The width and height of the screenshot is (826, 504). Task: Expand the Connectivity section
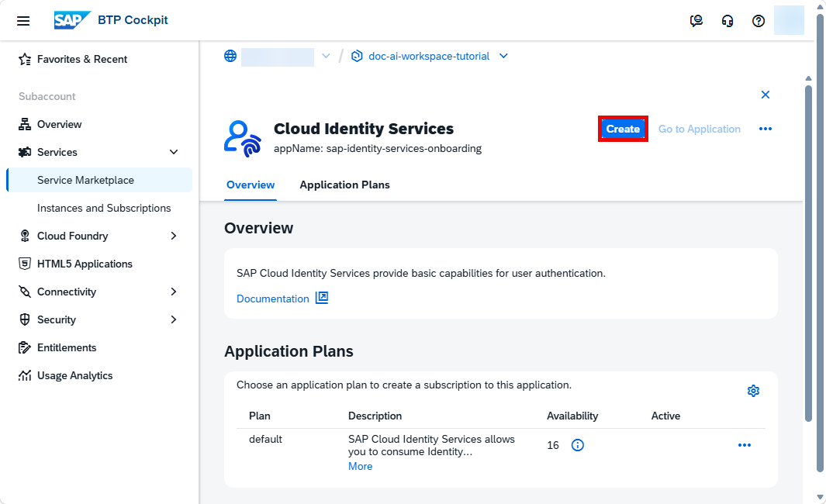click(x=173, y=292)
